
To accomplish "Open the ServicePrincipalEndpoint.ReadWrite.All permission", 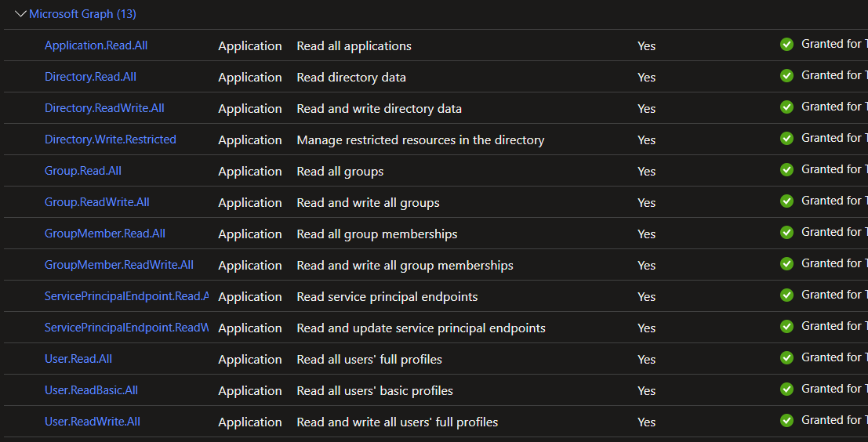I will click(126, 328).
